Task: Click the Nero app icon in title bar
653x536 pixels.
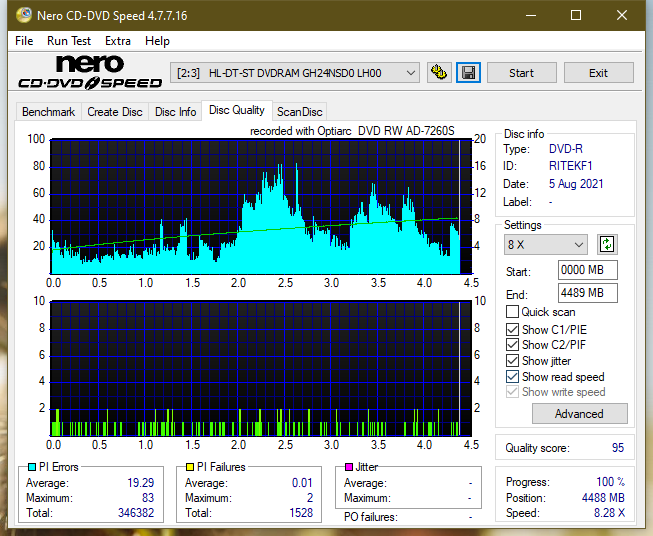Action: coord(24,15)
